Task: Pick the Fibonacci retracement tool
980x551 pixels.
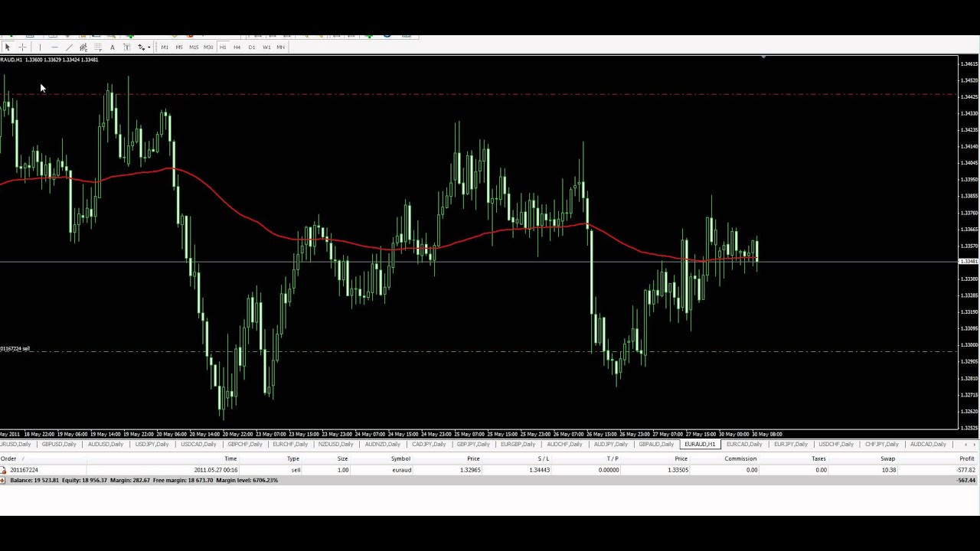Action: (x=98, y=47)
